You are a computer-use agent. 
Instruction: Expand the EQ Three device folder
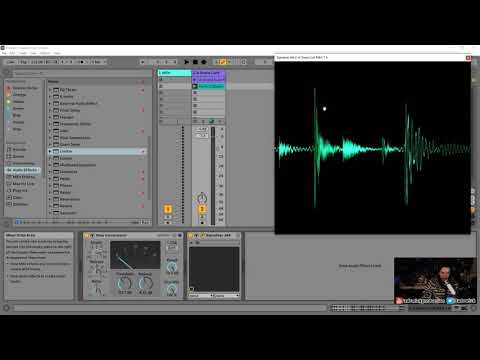pyautogui.click(x=50, y=90)
